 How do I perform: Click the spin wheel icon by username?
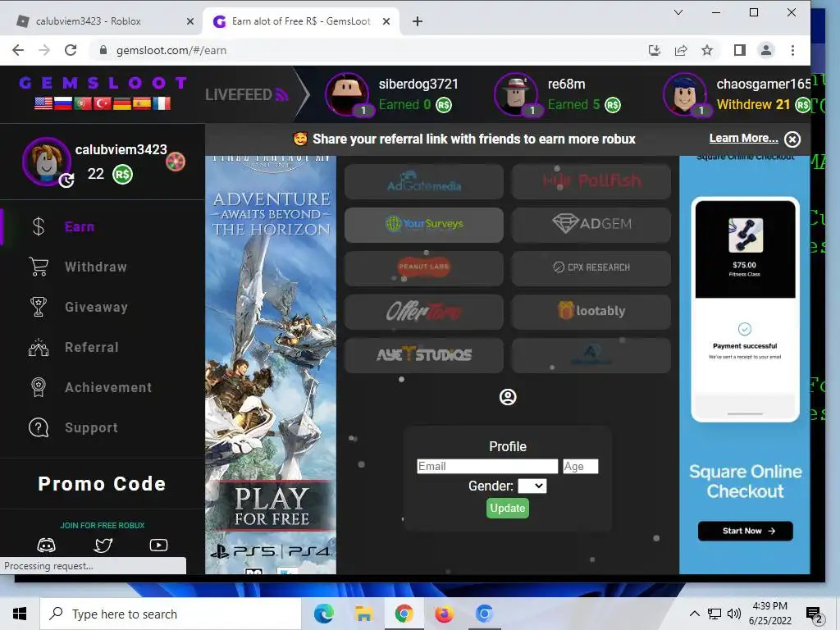coord(176,162)
